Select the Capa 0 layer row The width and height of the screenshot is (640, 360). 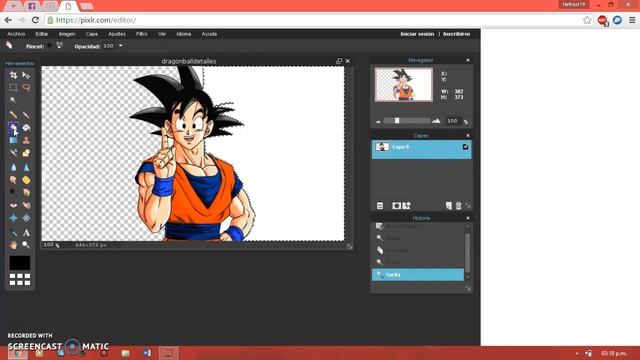(x=422, y=149)
